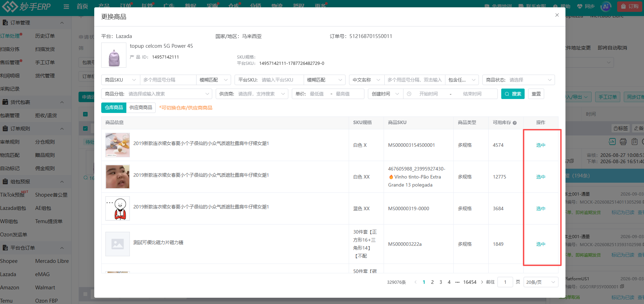
Task: Open 历史订单 in the sidebar
Action: point(45,36)
